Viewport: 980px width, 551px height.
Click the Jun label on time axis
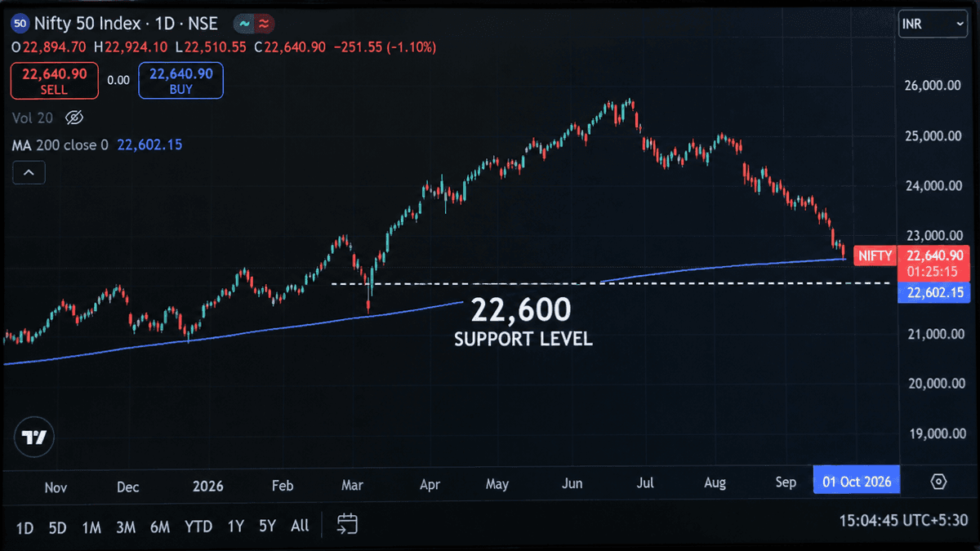pyautogui.click(x=572, y=483)
